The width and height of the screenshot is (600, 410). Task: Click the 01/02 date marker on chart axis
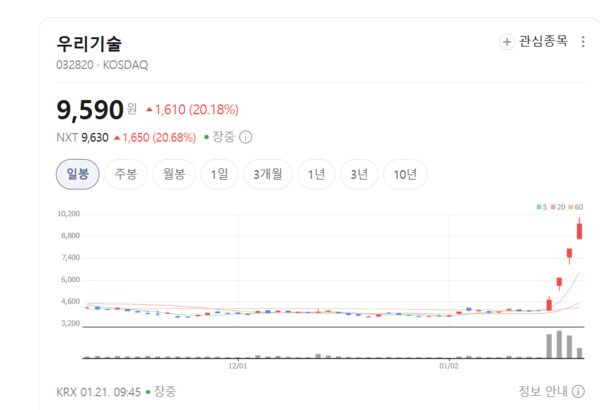(449, 366)
